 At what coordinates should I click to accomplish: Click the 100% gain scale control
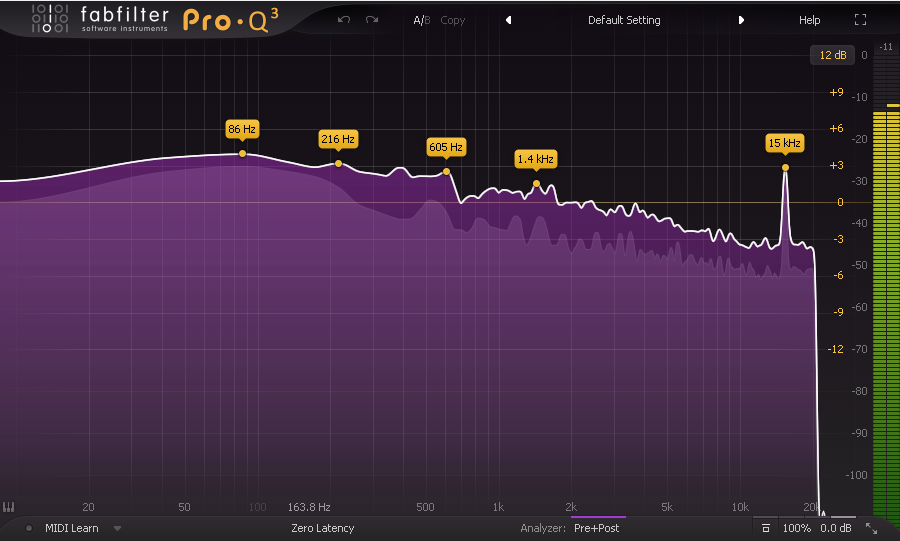[x=797, y=528]
